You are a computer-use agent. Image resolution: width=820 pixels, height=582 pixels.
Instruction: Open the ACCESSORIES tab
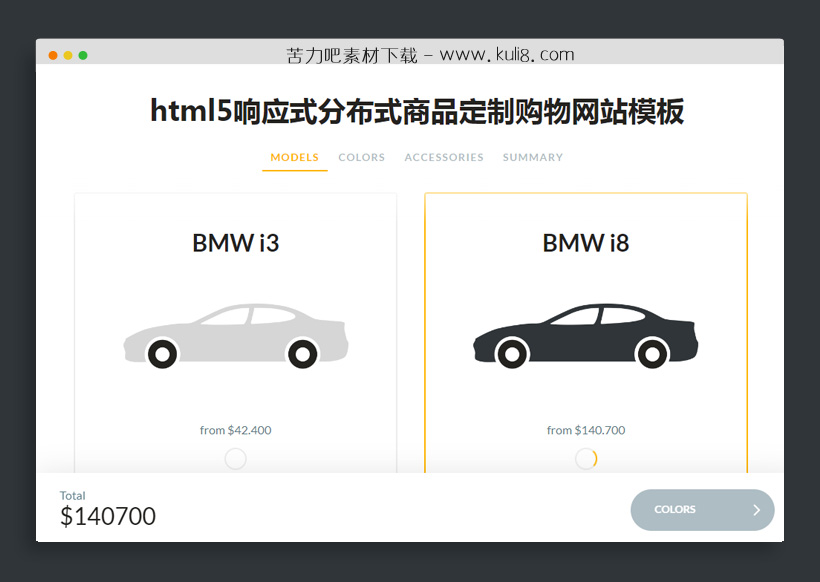coord(444,157)
